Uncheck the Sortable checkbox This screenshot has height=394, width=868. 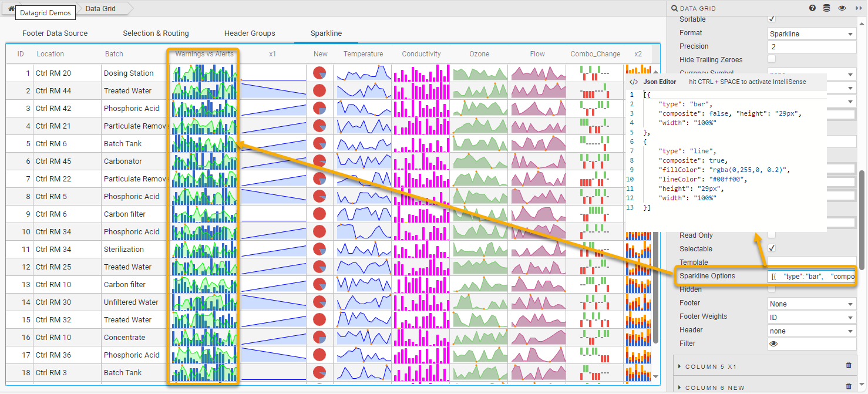771,19
